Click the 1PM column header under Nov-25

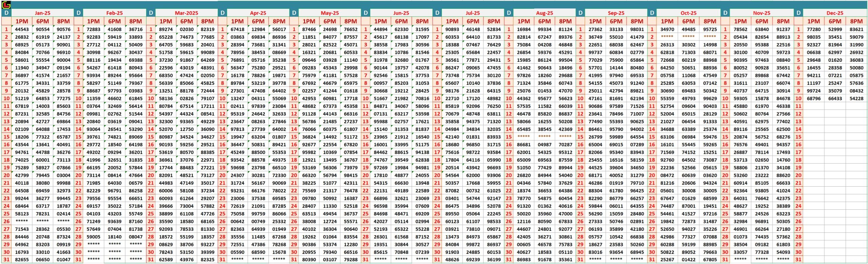(741, 21)
